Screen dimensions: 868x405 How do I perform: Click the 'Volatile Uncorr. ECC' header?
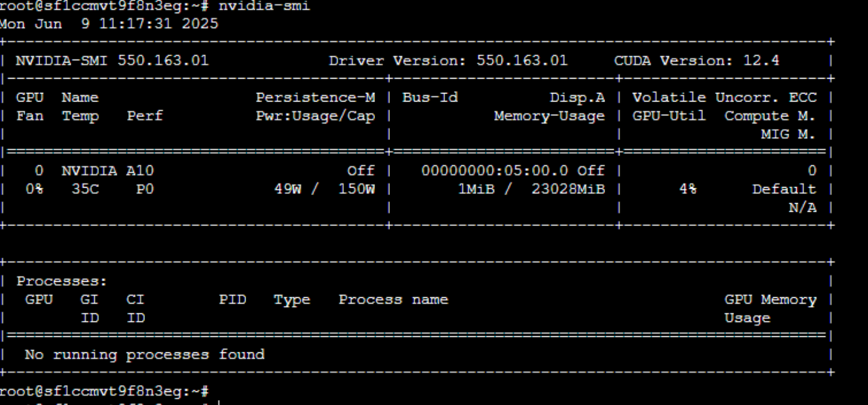[x=725, y=97]
